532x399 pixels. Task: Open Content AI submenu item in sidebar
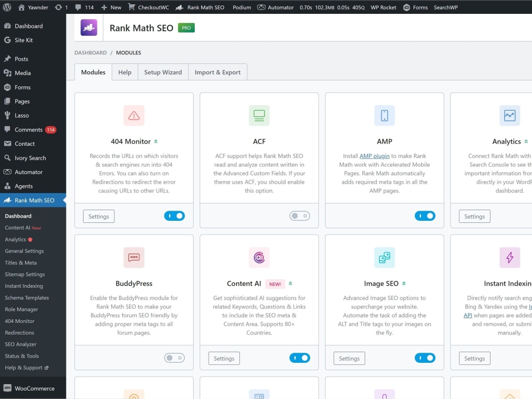(x=23, y=228)
